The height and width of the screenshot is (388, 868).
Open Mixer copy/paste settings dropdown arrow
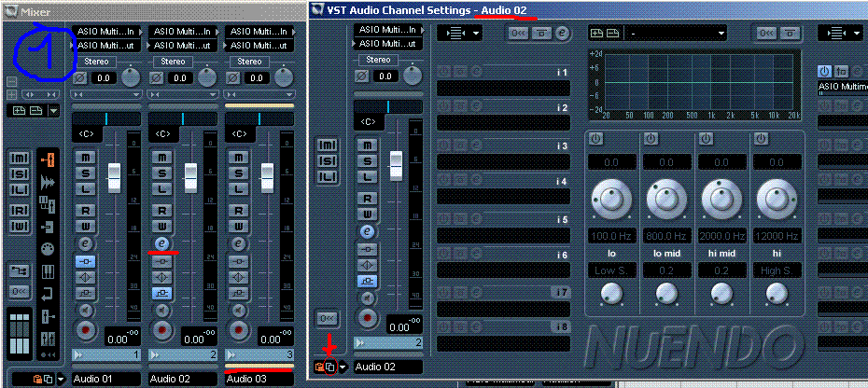coord(61,380)
